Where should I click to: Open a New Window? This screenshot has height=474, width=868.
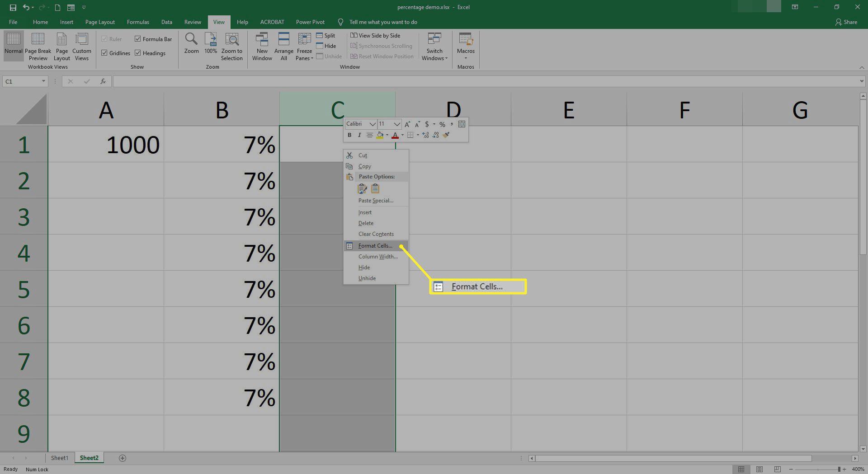point(262,47)
